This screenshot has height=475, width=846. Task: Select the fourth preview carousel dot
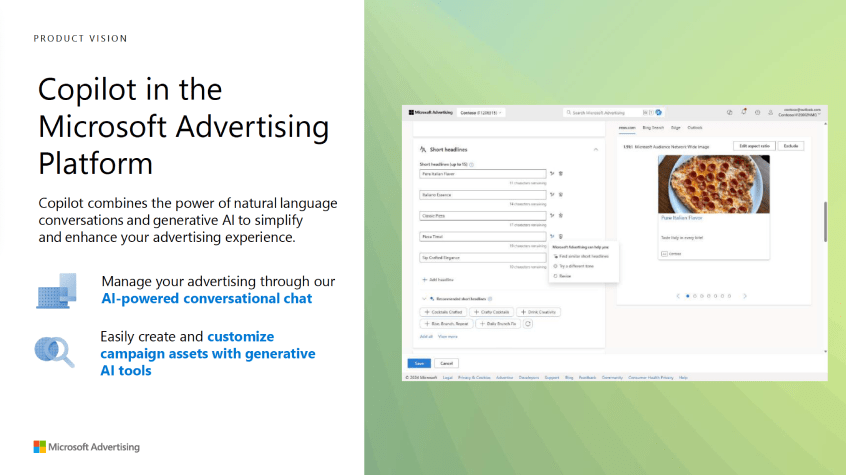point(708,296)
